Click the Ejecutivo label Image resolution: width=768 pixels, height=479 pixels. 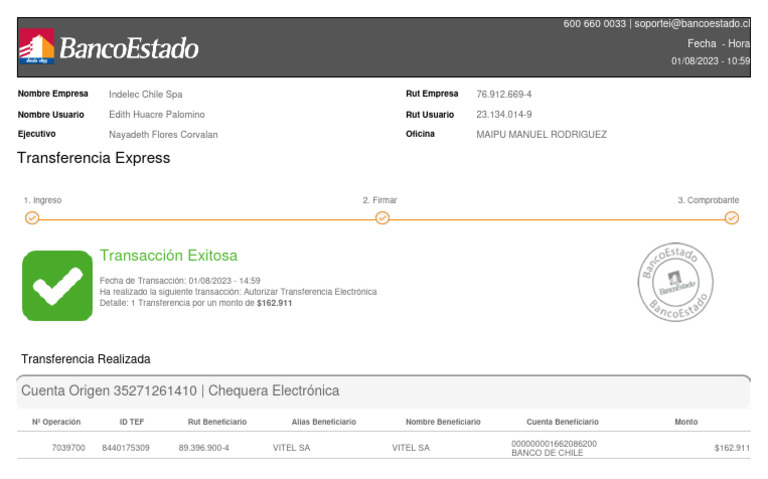point(37,134)
